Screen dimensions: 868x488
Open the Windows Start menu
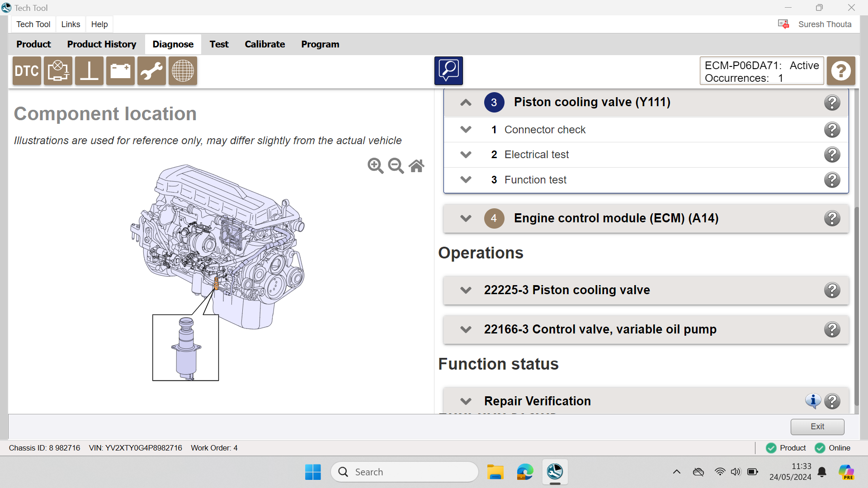[313, 472]
